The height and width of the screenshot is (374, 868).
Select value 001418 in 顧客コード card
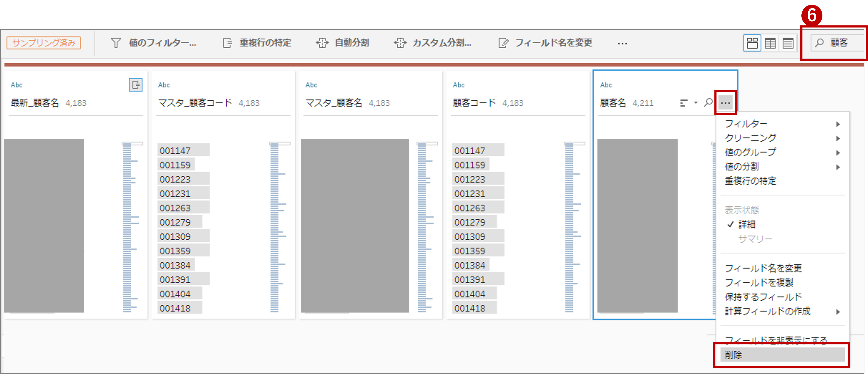[474, 308]
